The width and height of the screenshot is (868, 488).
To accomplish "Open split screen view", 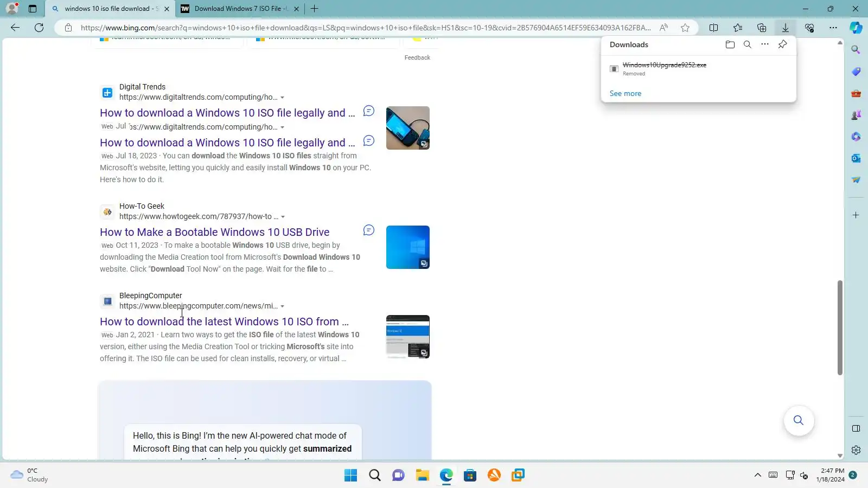I will [x=714, y=28].
